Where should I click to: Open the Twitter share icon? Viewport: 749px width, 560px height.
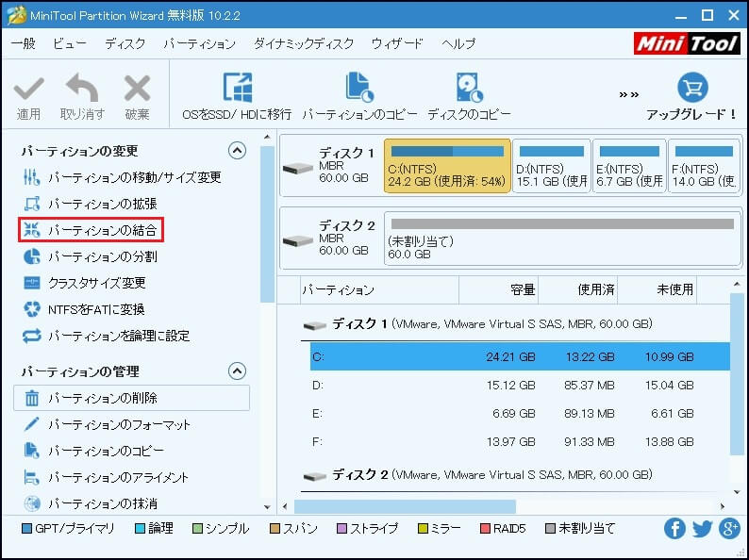[702, 529]
